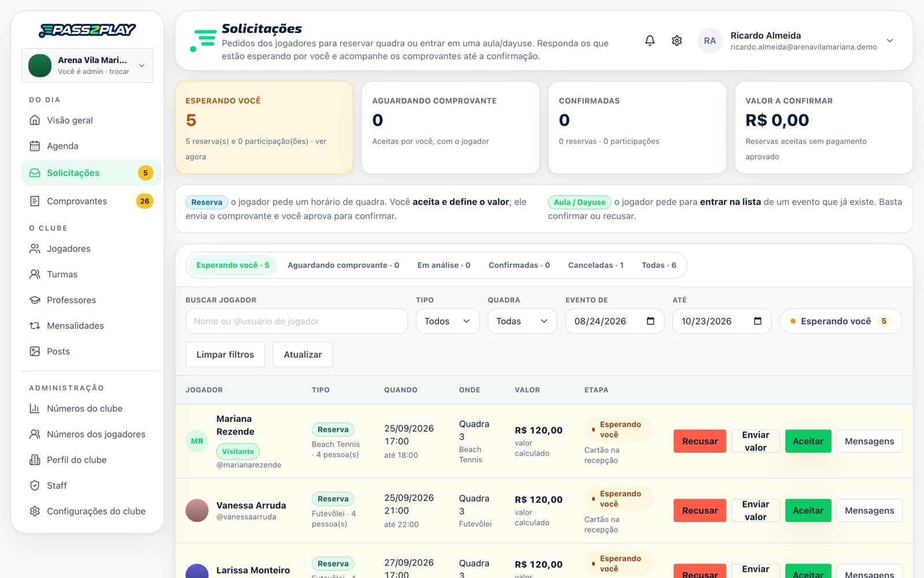
Task: Click the Atualizar button
Action: coord(303,354)
